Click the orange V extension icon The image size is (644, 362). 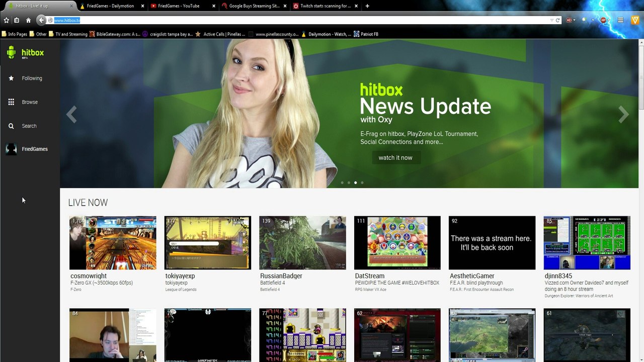pyautogui.click(x=635, y=20)
